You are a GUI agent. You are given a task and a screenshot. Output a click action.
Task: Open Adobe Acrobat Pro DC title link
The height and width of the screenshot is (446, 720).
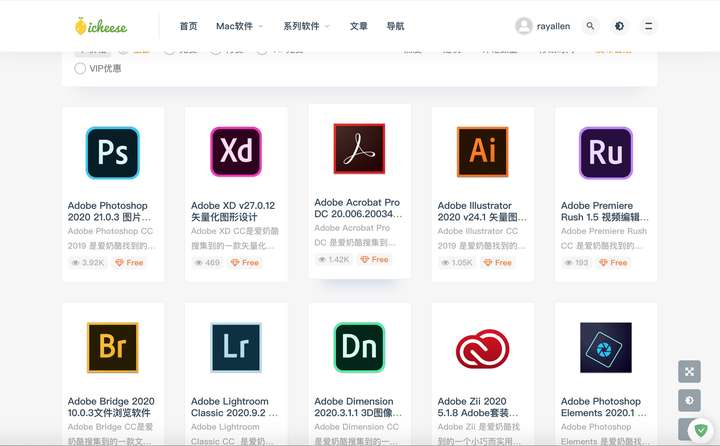[358, 208]
